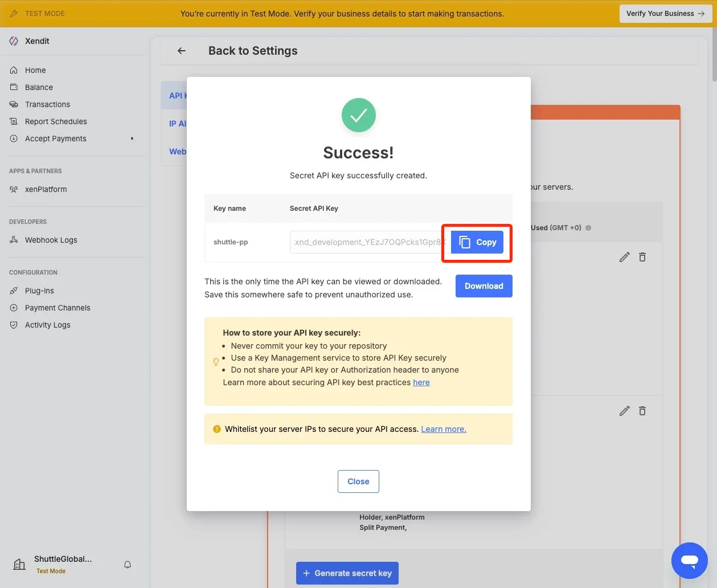Viewport: 717px width, 588px height.
Task: Expand the Accept Payments submenu arrow
Action: (132, 138)
